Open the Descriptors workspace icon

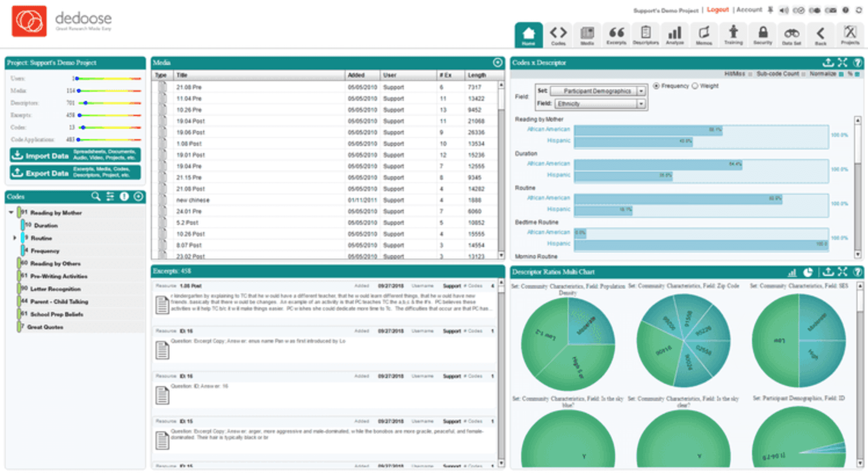click(646, 34)
